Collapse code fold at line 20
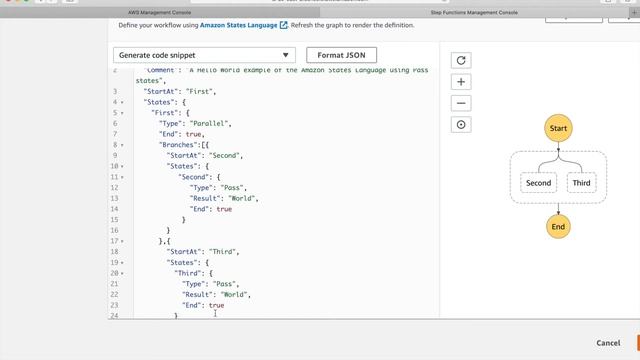The width and height of the screenshot is (640, 360). (x=122, y=273)
